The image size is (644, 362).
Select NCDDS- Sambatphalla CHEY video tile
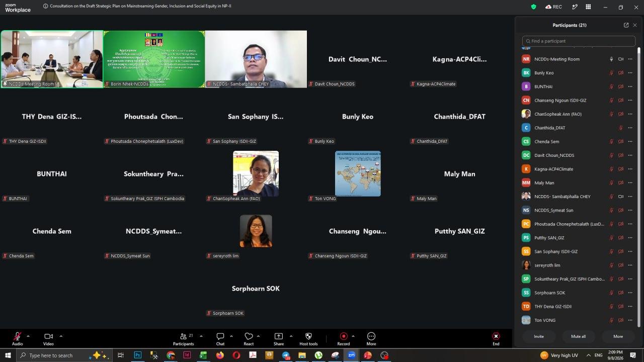point(256,59)
